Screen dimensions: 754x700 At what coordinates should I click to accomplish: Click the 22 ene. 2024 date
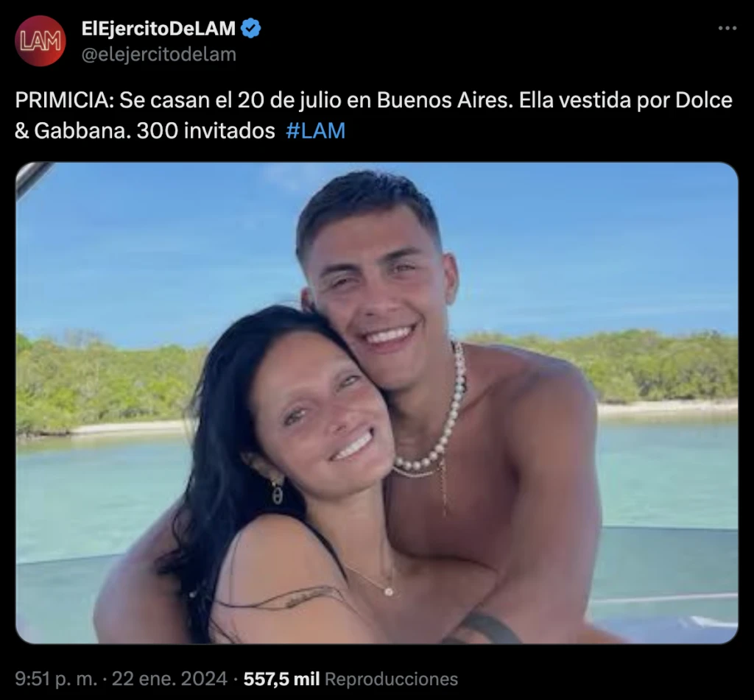169,679
